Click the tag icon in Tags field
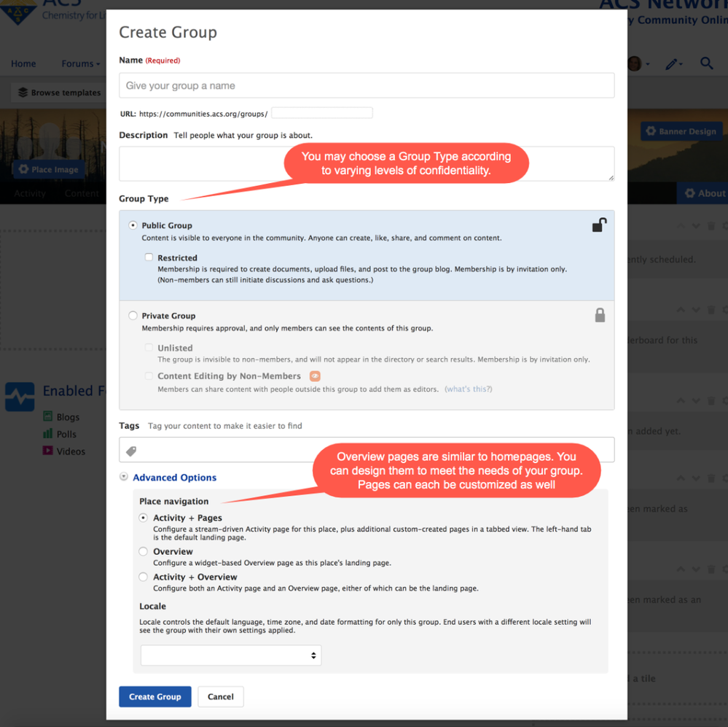This screenshot has height=727, width=728. pos(132,451)
